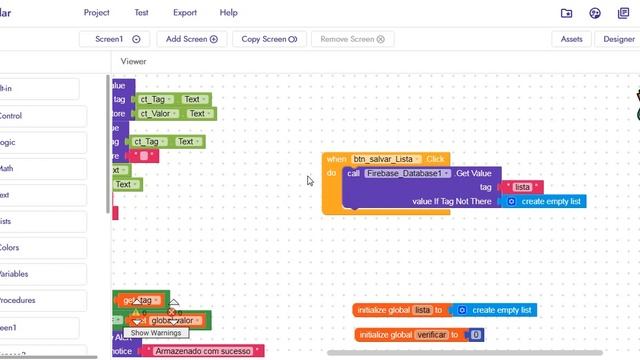The height and width of the screenshot is (360, 640).
Task: Switch to Designer view
Action: tap(619, 39)
